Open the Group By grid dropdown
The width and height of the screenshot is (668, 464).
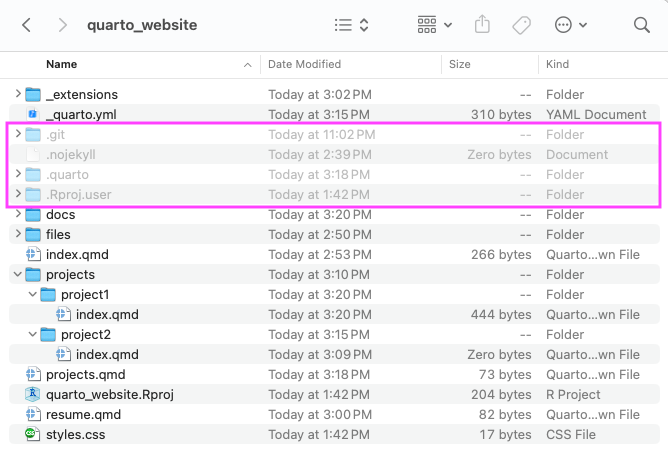tap(435, 25)
